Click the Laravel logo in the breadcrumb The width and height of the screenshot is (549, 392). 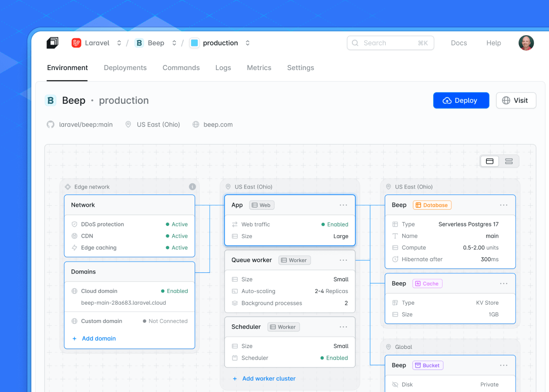tap(76, 43)
